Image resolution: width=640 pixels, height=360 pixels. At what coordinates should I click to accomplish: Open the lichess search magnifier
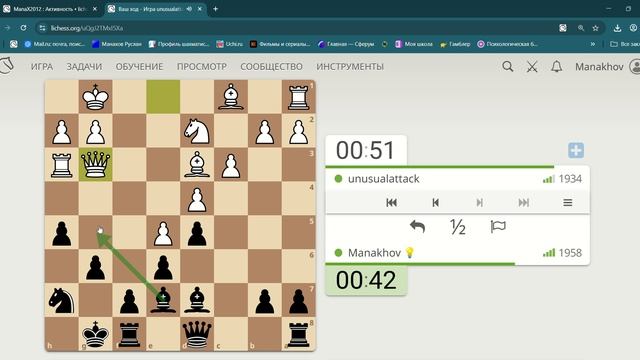point(508,67)
